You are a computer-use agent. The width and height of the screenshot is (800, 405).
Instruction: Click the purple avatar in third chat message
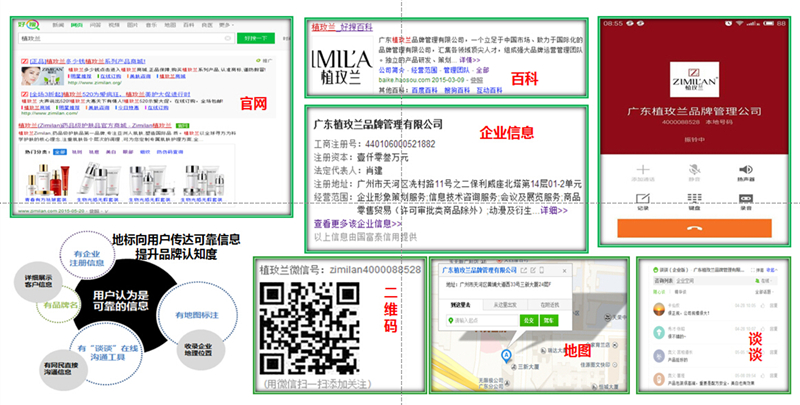659,356
